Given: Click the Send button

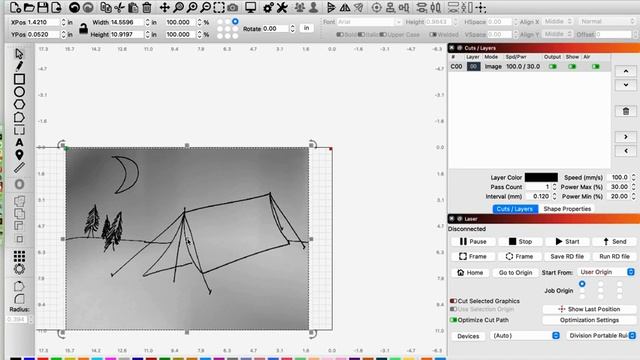Looking at the screenshot, I should point(615,242).
